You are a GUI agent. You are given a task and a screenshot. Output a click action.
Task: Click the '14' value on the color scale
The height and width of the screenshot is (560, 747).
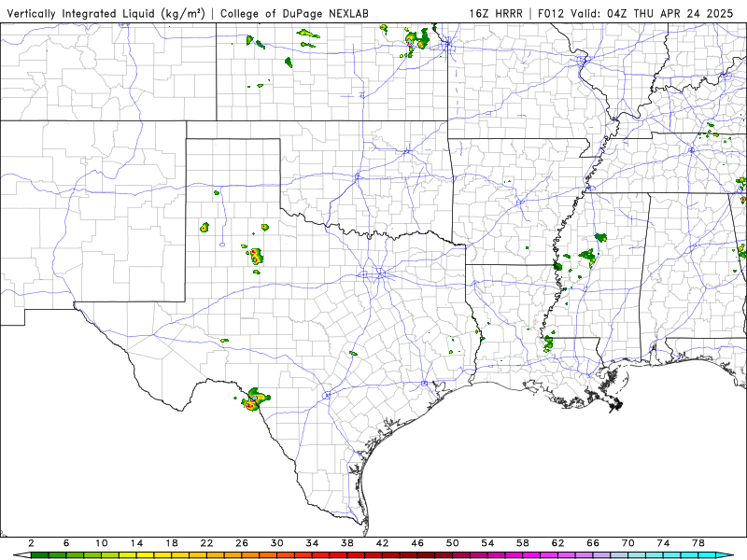click(x=136, y=543)
